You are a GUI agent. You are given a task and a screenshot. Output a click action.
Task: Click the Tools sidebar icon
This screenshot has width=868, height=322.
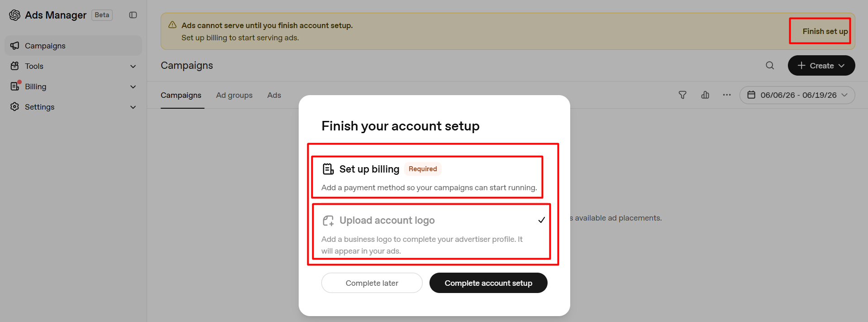point(15,66)
